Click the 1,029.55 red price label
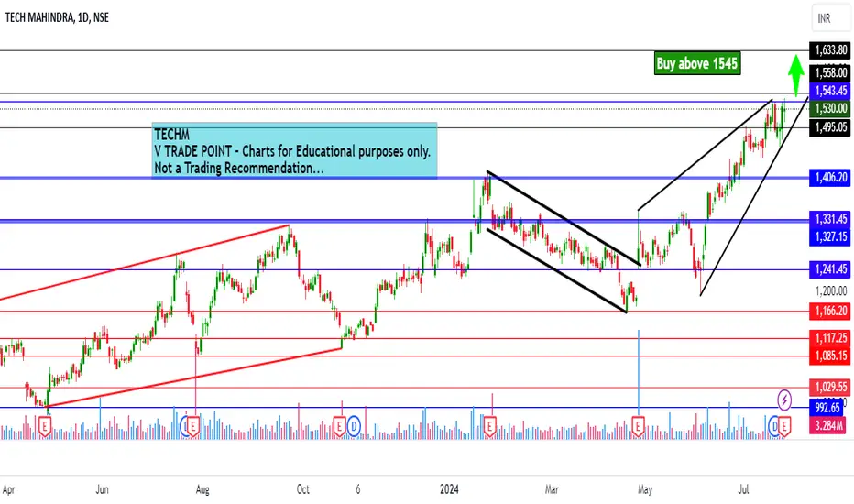The width and height of the screenshot is (854, 504). tap(830, 388)
